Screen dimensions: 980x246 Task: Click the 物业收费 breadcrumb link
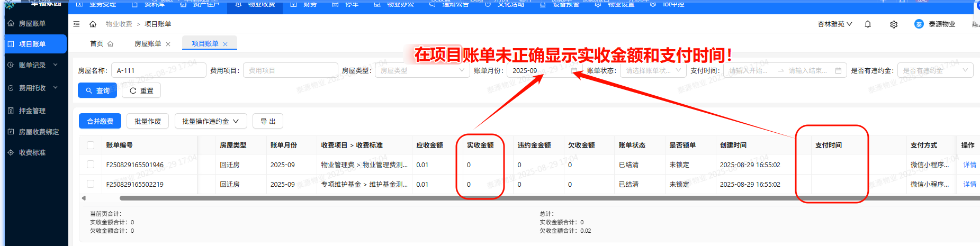click(119, 24)
